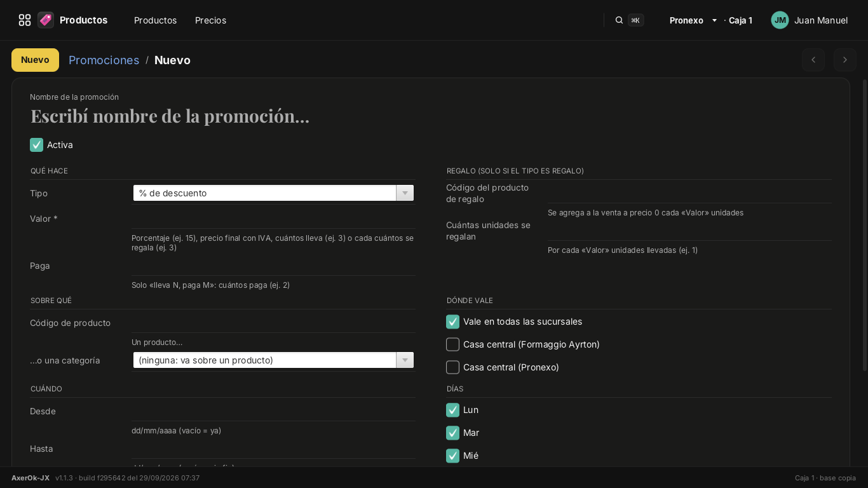Click Cuántas unidades se regalan field

pyautogui.click(x=689, y=231)
